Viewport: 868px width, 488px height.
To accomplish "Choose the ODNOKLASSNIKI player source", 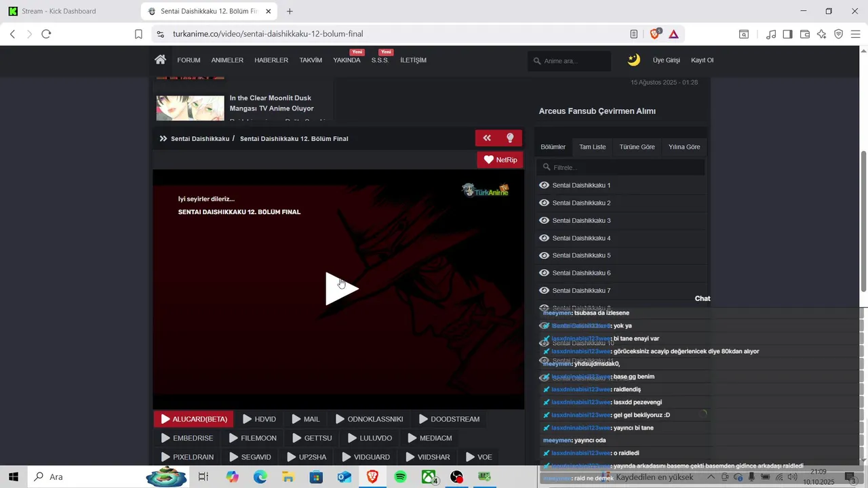I will 370,419.
